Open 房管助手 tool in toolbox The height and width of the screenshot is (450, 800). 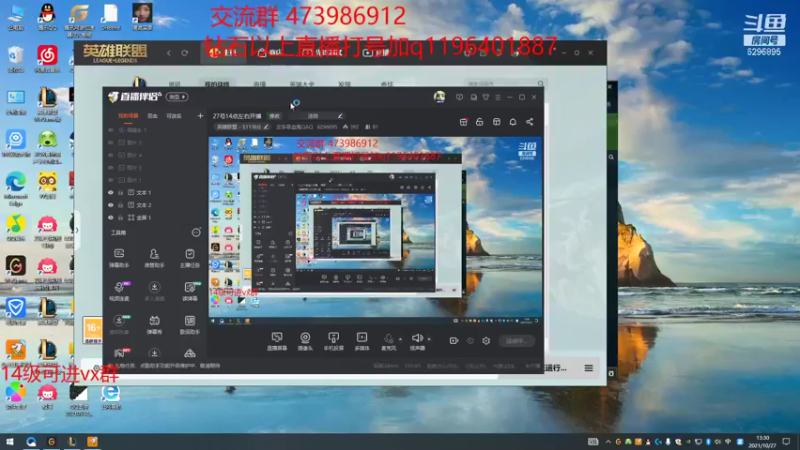point(154,258)
